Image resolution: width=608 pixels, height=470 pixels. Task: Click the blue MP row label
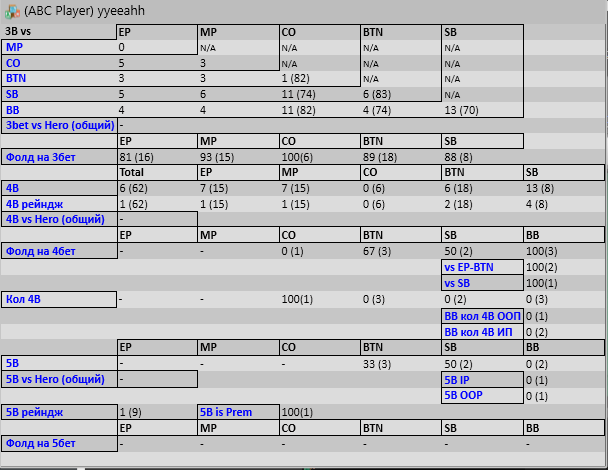[x=14, y=47]
